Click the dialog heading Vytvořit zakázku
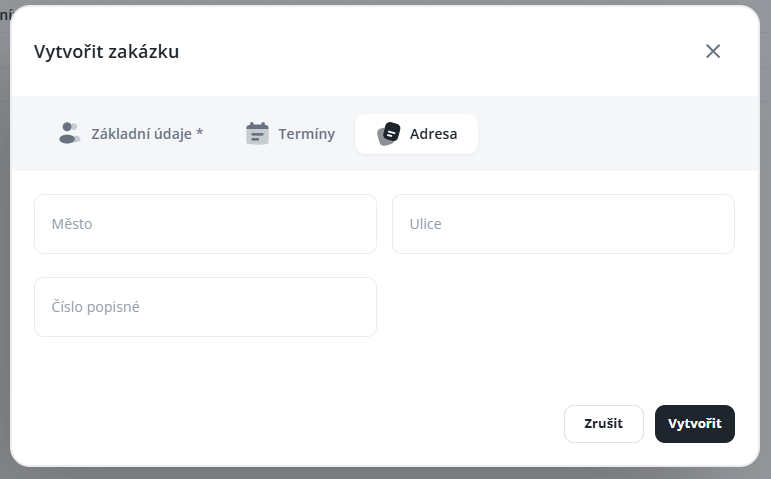Viewport: 771px width, 479px height. [x=107, y=51]
